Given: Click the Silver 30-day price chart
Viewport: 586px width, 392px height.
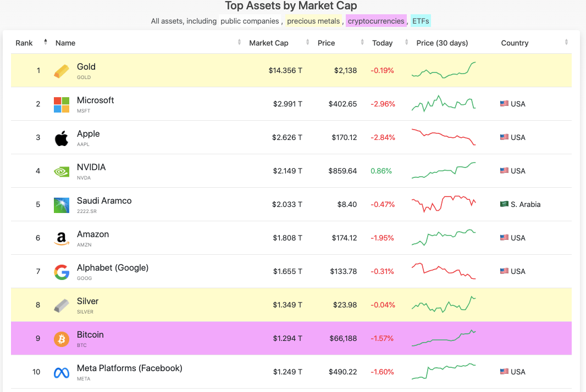Looking at the screenshot, I should (x=444, y=305).
